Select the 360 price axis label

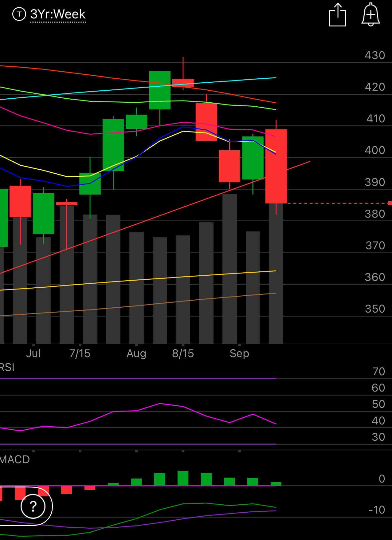[x=375, y=277]
